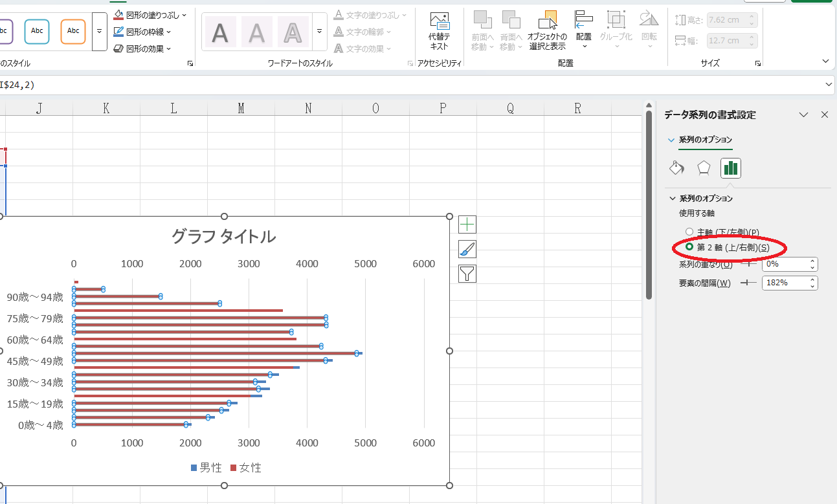This screenshot has width=837, height=504.
Task: Select the black WordArt style A
Action: click(x=221, y=32)
